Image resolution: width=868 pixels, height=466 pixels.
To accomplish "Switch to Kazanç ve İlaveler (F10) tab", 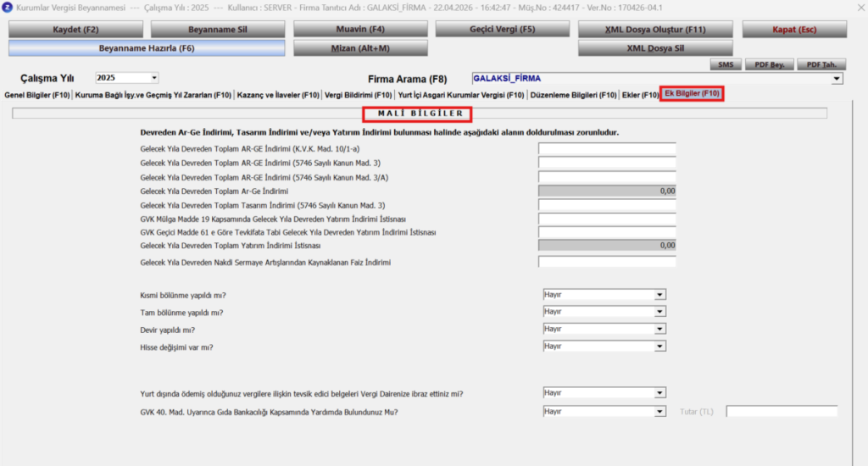I will coord(278,95).
